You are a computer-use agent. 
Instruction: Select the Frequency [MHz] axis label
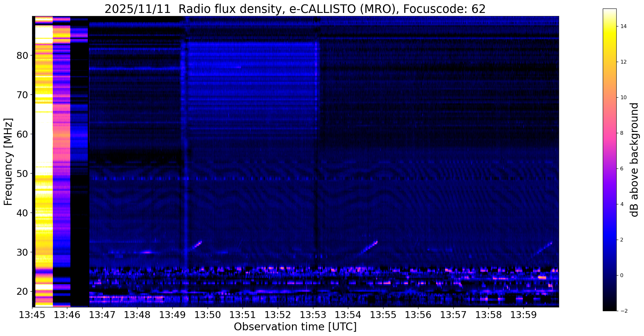[x=8, y=162]
